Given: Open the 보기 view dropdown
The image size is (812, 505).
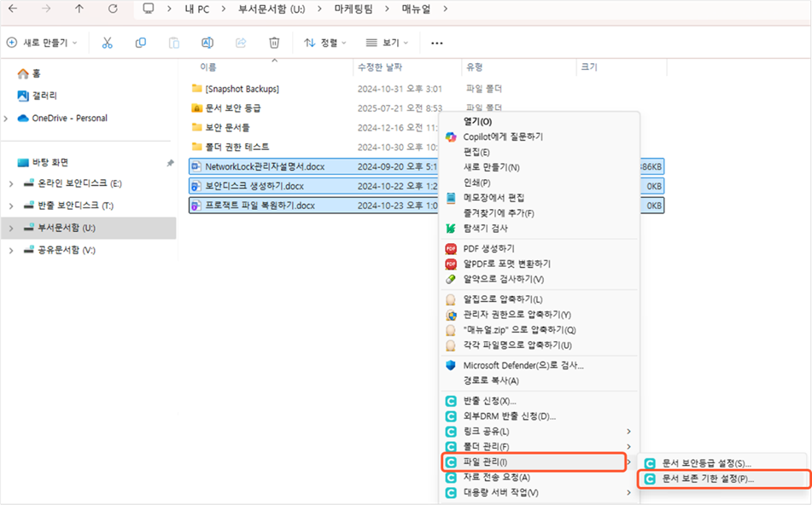Looking at the screenshot, I should (387, 43).
